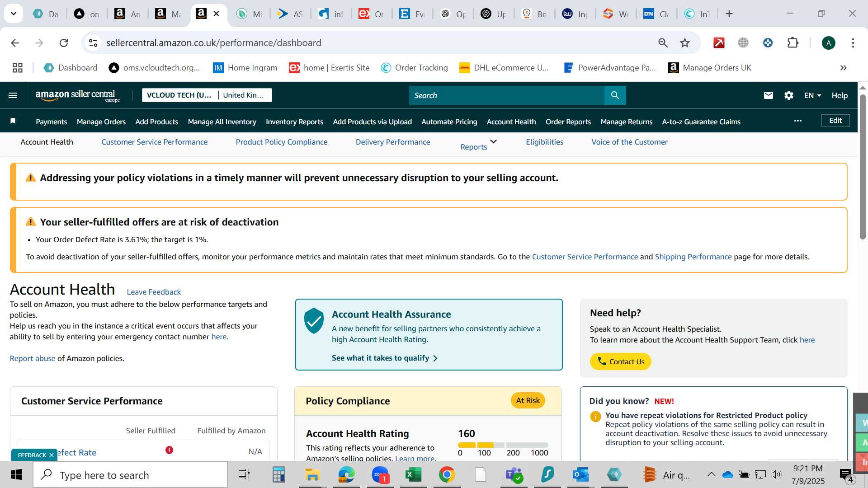Viewport: 868px width, 488px height.
Task: Show more bookmarks with the chevron
Action: point(843,68)
